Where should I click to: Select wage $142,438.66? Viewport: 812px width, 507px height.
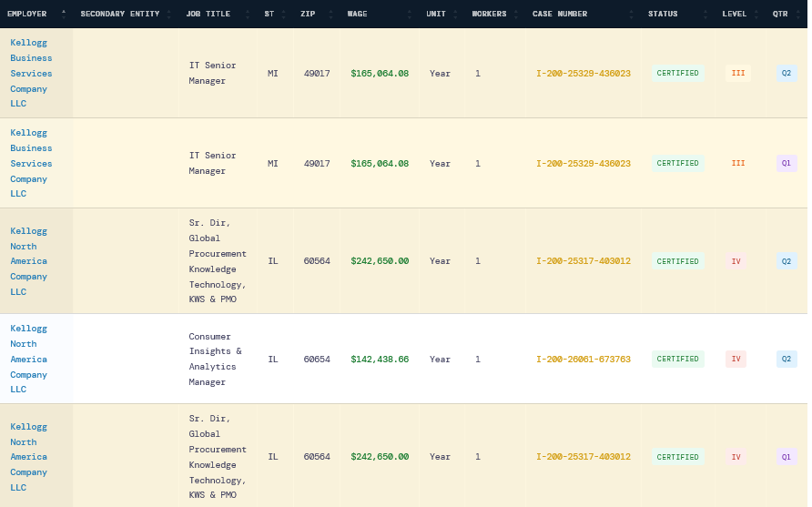380,360
